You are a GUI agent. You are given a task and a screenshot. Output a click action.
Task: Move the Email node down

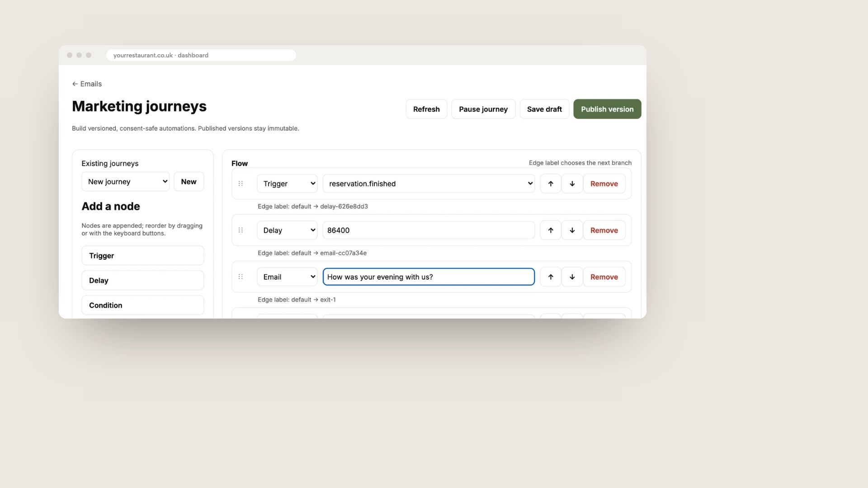(x=572, y=277)
